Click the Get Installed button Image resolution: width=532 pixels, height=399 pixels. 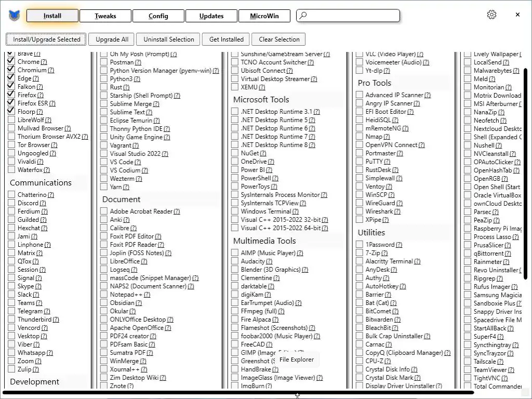tap(227, 39)
